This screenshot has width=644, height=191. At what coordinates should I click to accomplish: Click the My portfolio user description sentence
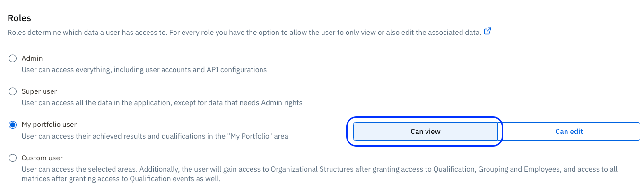point(155,136)
